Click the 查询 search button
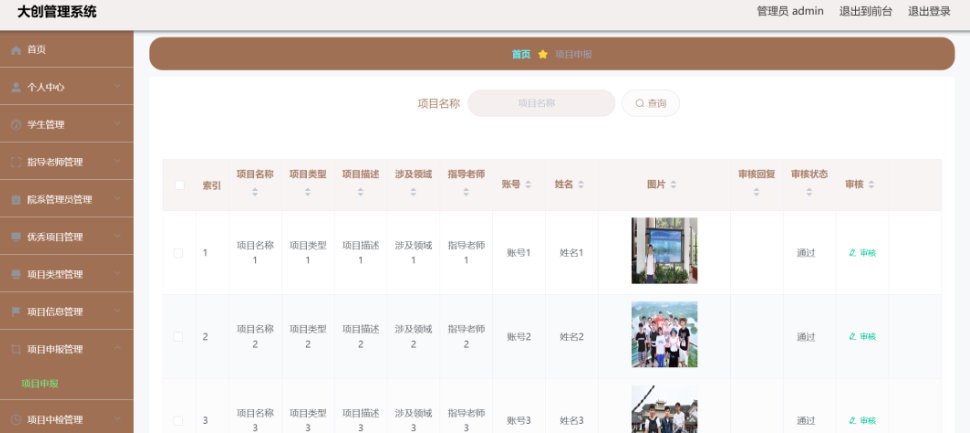The height and width of the screenshot is (433, 970). point(651,103)
